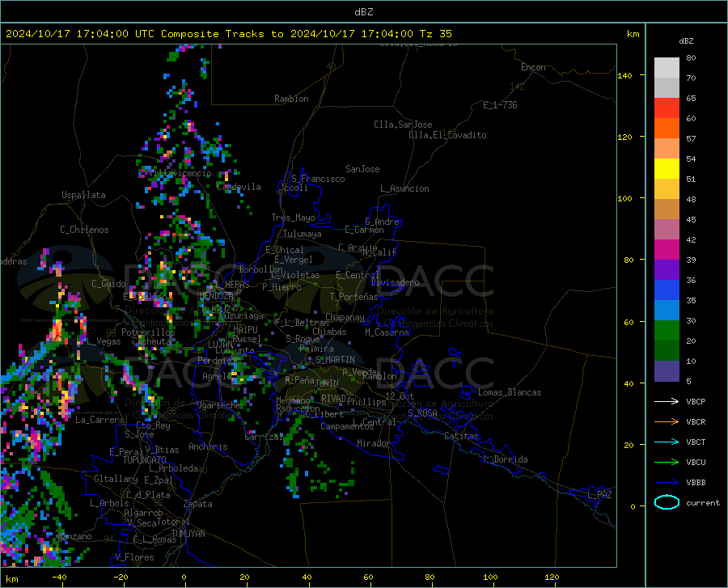This screenshot has width=728, height=588.
Task: Click the 'L_PAZ' place label
Action: [x=599, y=495]
